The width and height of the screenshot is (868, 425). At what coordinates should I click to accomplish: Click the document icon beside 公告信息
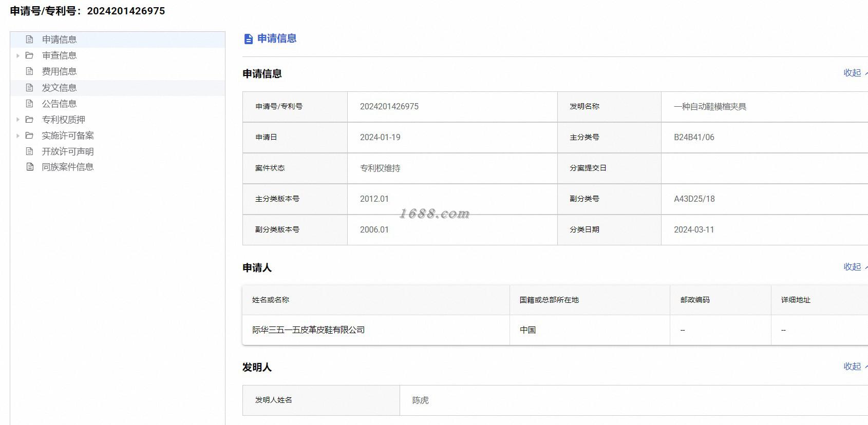[x=30, y=104]
